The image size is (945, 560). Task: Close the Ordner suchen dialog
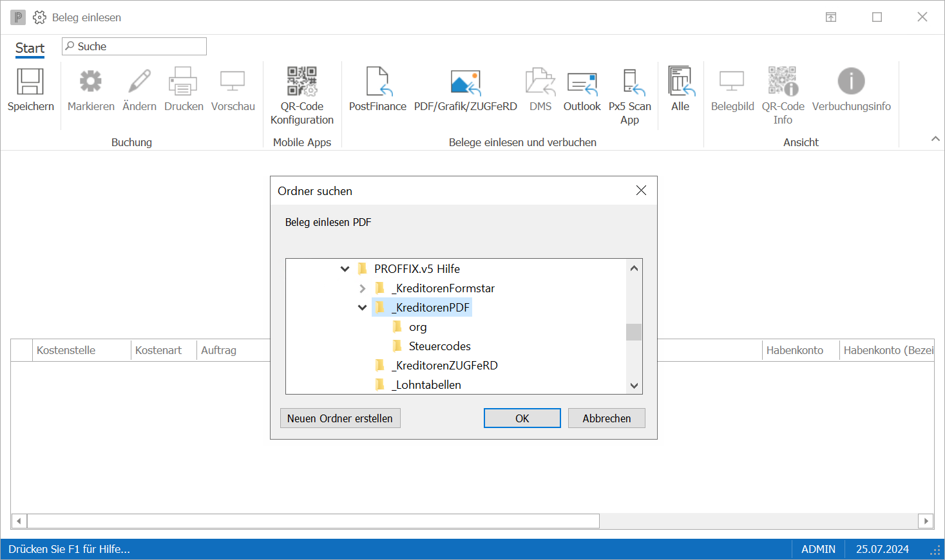[641, 191]
